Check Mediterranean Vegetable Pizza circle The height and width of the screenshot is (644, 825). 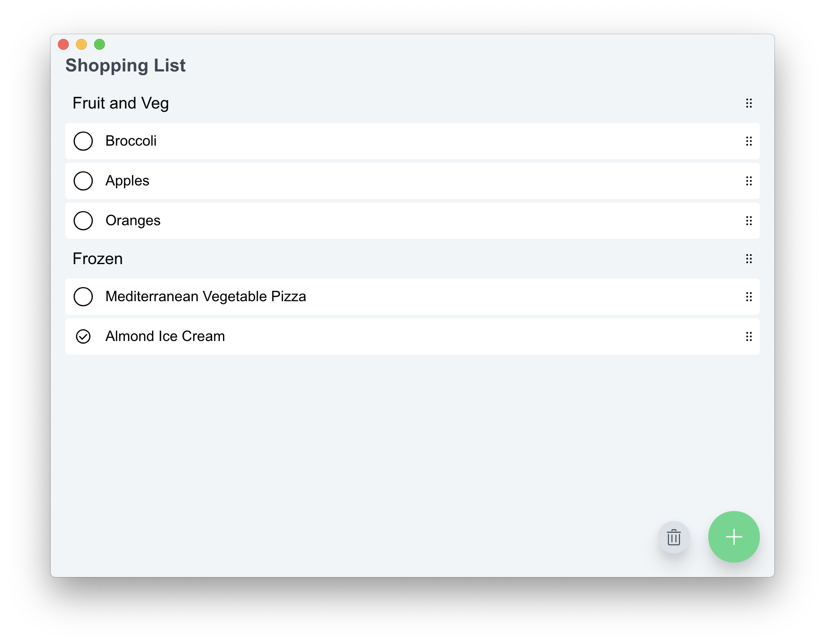83,297
